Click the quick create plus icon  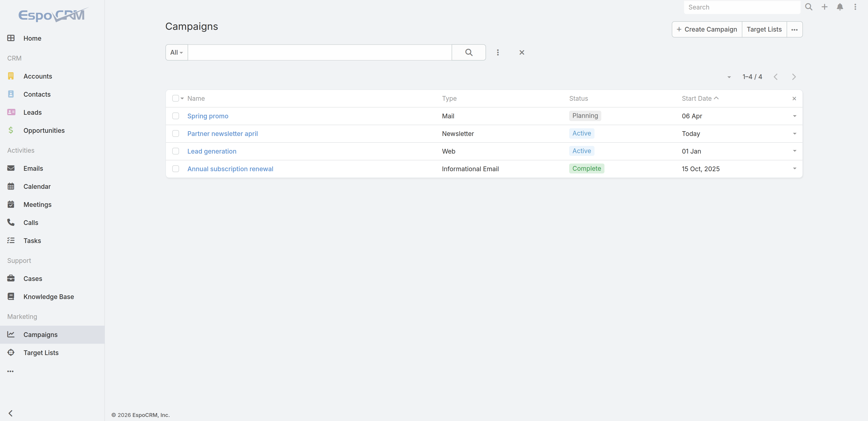coord(824,7)
